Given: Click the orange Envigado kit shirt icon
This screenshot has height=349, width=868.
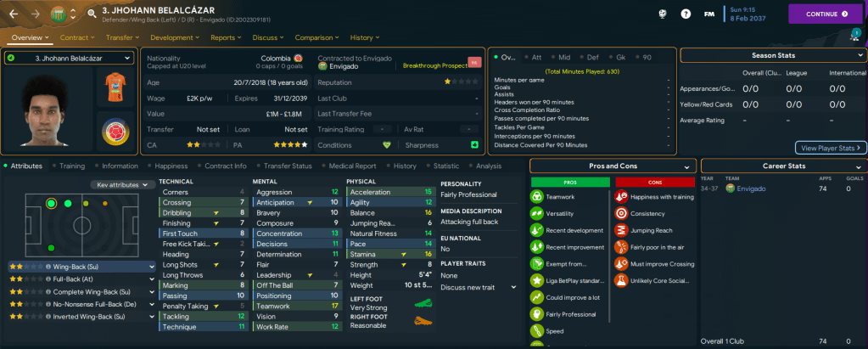Looking at the screenshot, I should (x=116, y=88).
